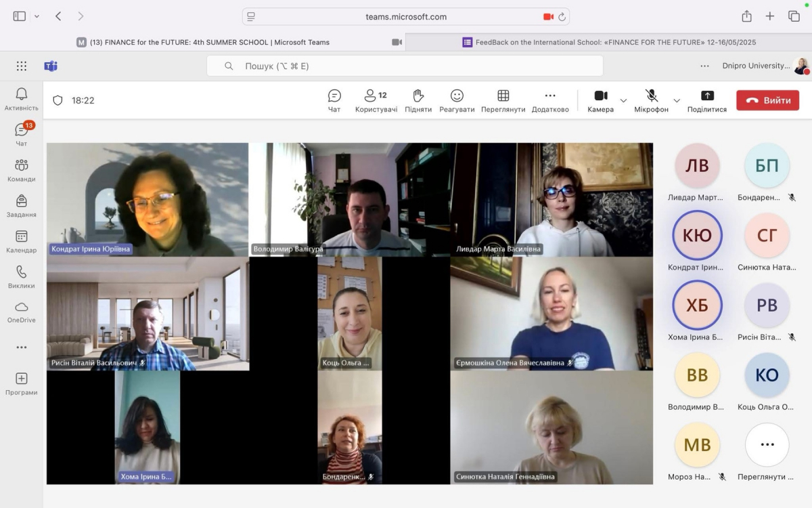
Task: Select the FINANCE for the FUTURE Teams tab
Action: [x=203, y=42]
